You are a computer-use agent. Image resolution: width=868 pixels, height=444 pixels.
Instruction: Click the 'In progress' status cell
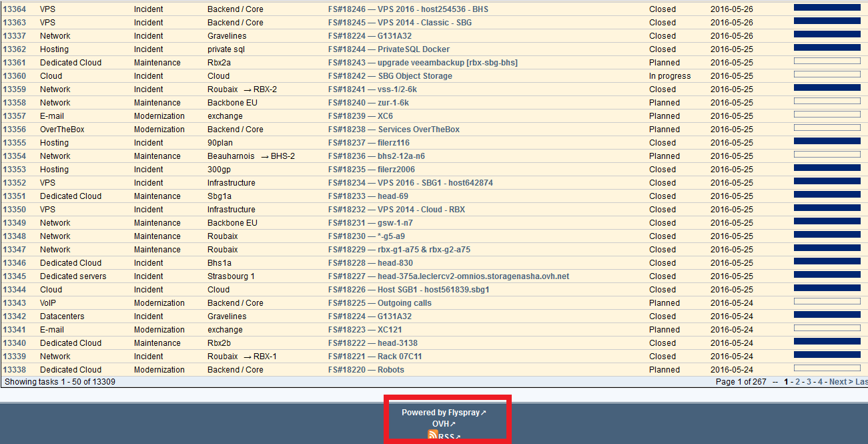click(x=670, y=76)
